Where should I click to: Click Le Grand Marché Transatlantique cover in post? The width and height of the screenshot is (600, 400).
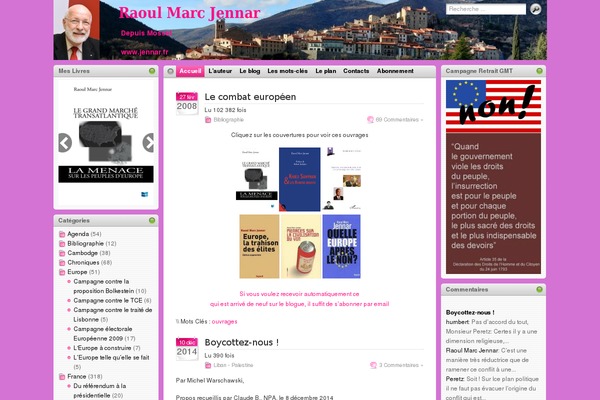(256, 179)
